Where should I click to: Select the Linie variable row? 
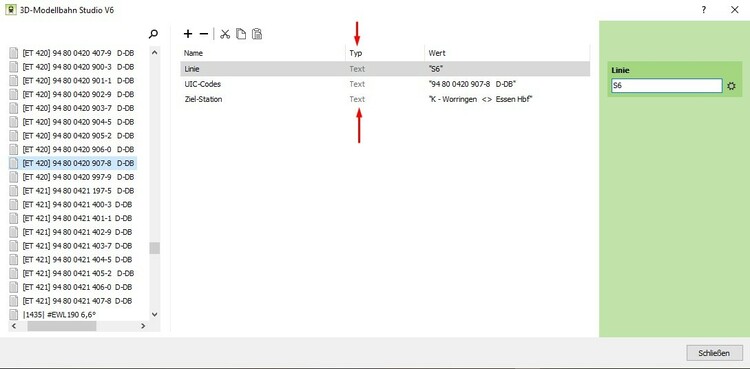click(385, 69)
